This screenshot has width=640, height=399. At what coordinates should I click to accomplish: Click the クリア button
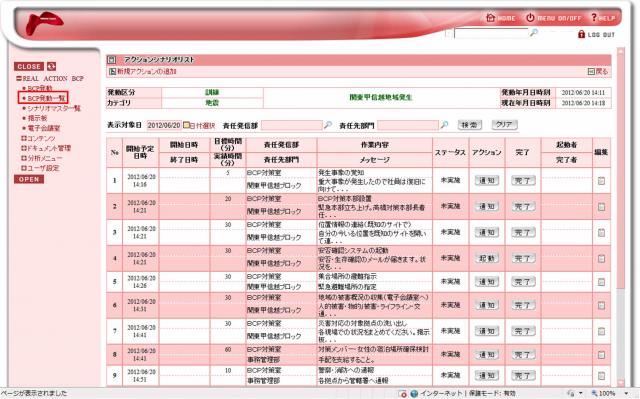point(504,124)
